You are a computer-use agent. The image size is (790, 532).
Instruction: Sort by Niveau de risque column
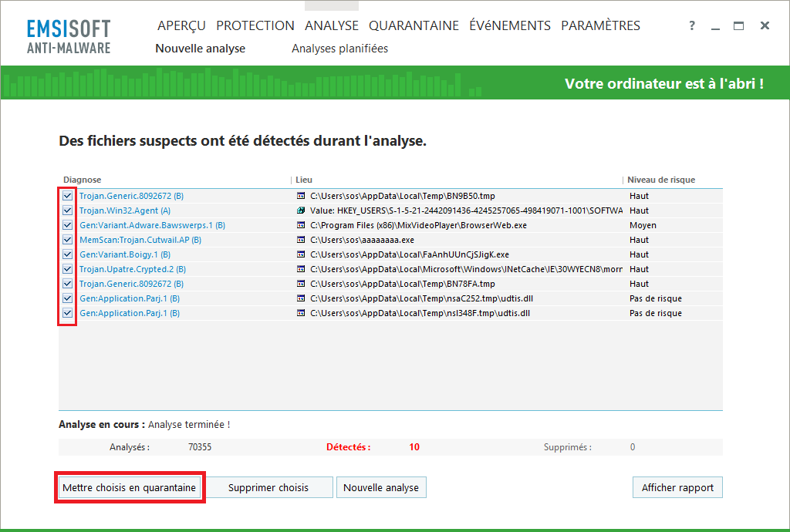click(661, 180)
